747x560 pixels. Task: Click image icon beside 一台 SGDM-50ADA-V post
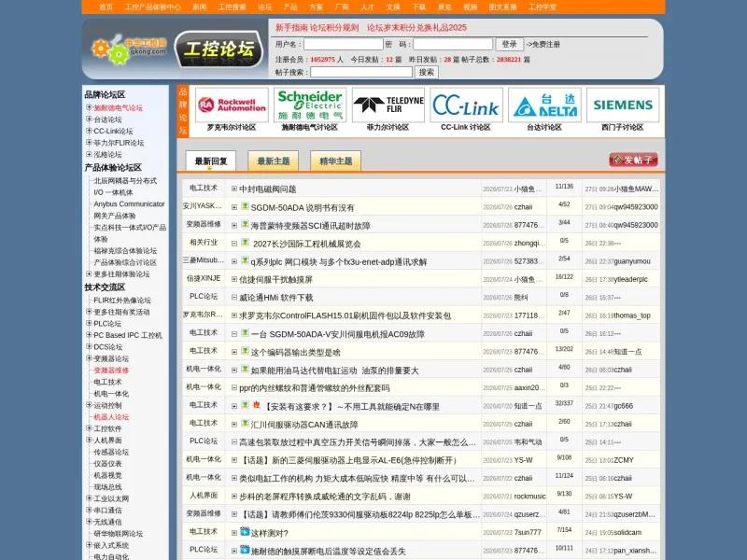pos(245,333)
